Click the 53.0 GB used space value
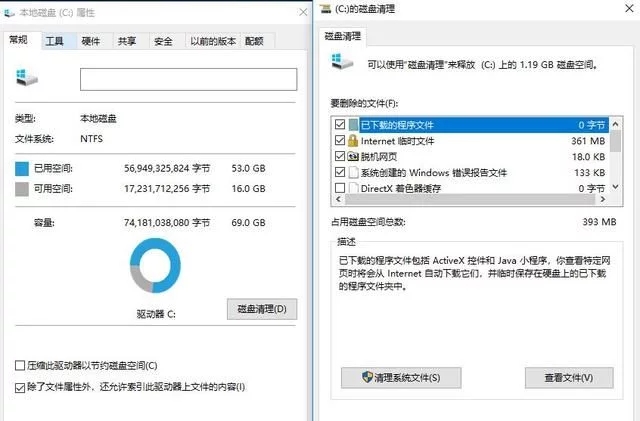Image resolution: width=640 pixels, height=421 pixels. [x=248, y=168]
